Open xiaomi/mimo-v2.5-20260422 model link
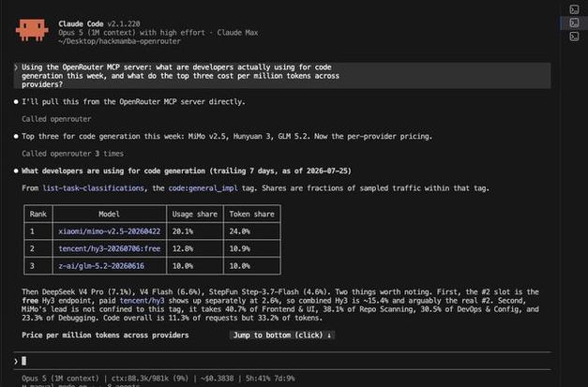Screen dimensions: 588x387 [109, 231]
